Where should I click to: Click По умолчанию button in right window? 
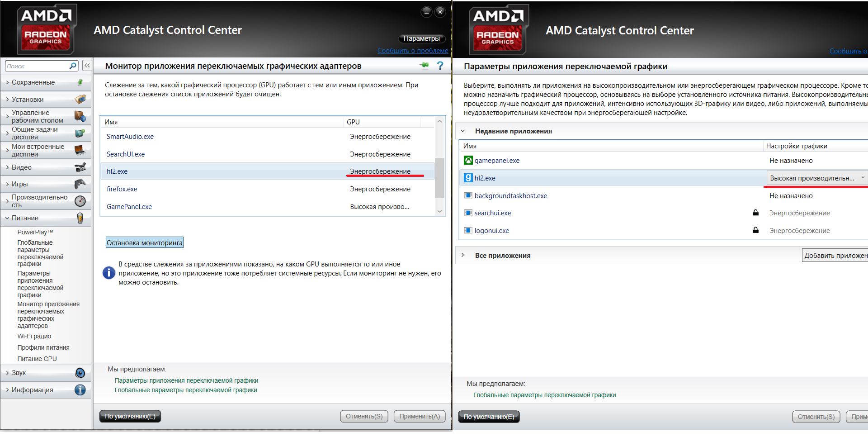[489, 417]
